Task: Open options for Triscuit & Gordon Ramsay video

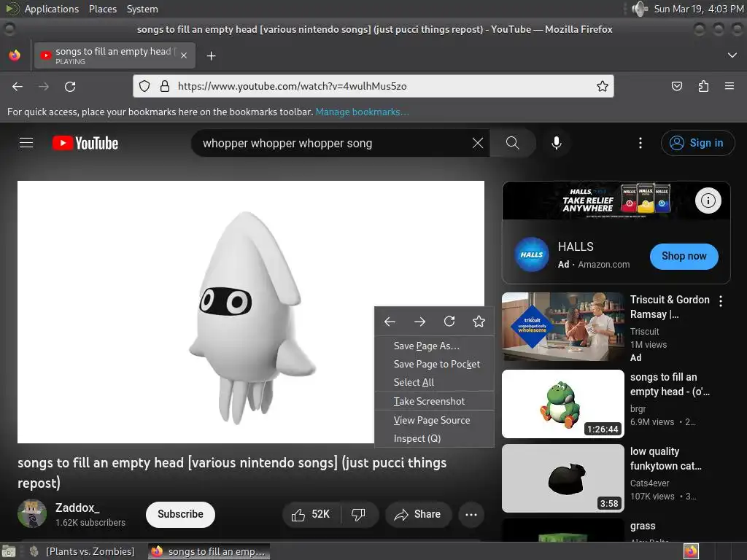Action: (x=721, y=301)
